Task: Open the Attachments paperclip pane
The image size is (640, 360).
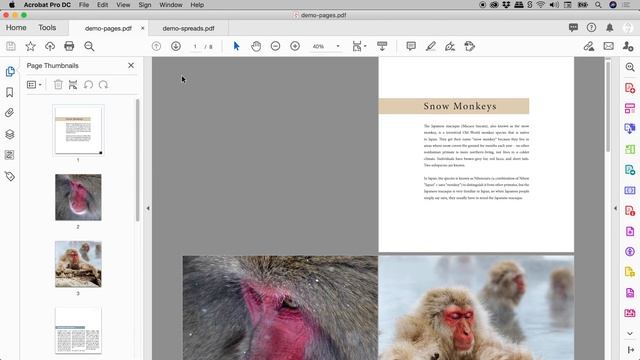Action: pos(10,113)
